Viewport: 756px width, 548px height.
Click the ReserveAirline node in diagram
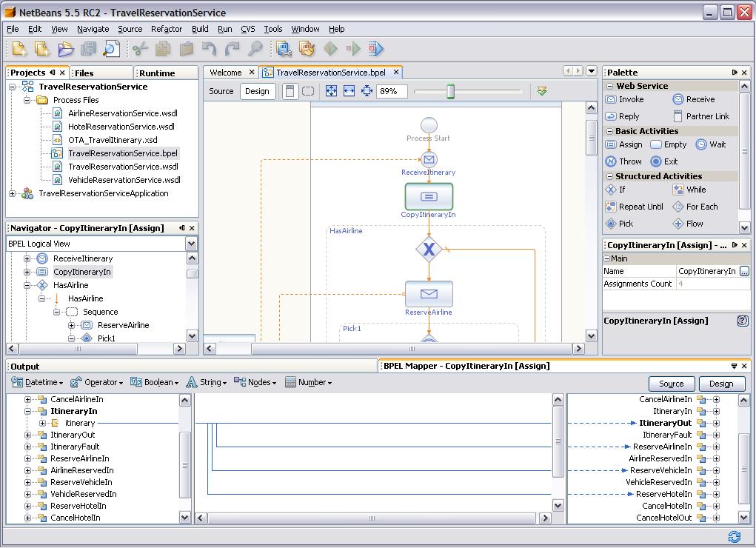429,294
